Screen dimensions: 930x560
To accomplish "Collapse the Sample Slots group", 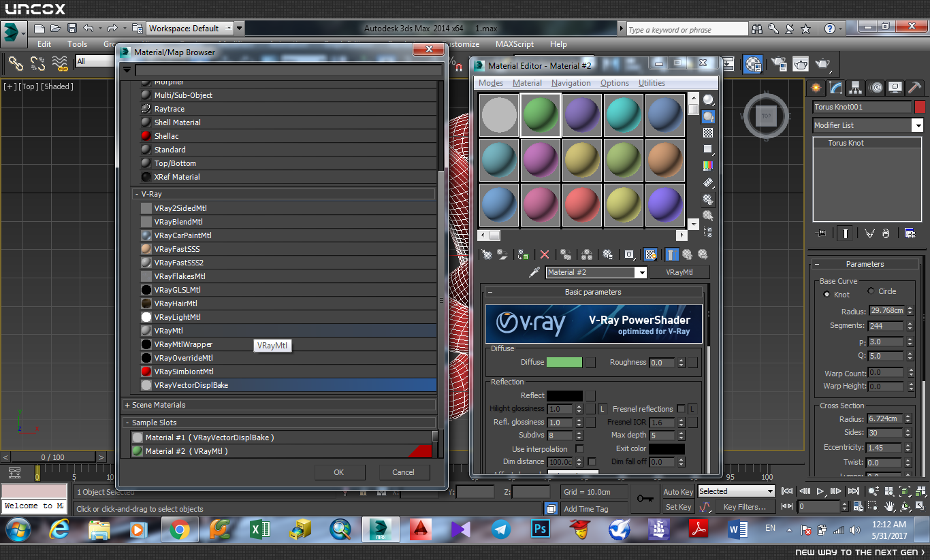I will (x=127, y=423).
